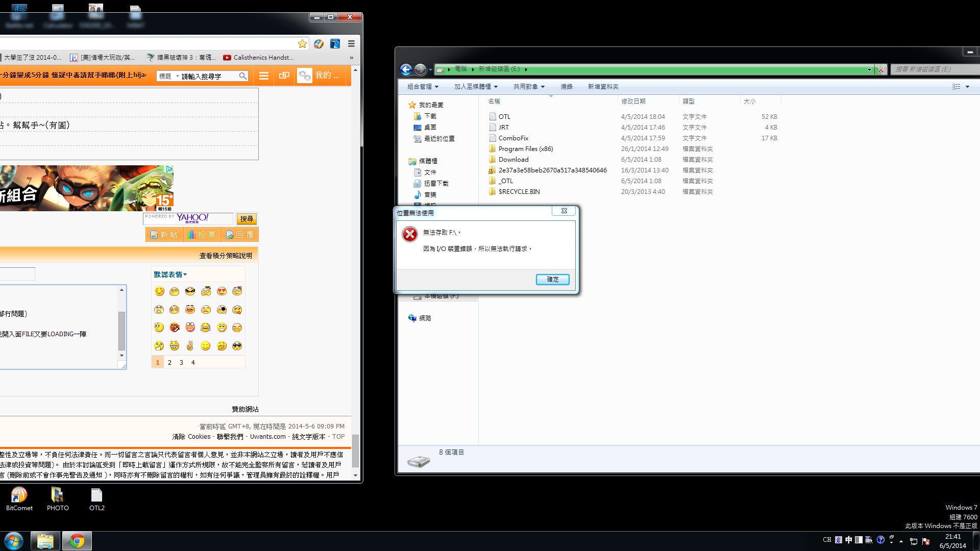Create new post with 新帖
This screenshot has width=980, height=551.
[164, 235]
